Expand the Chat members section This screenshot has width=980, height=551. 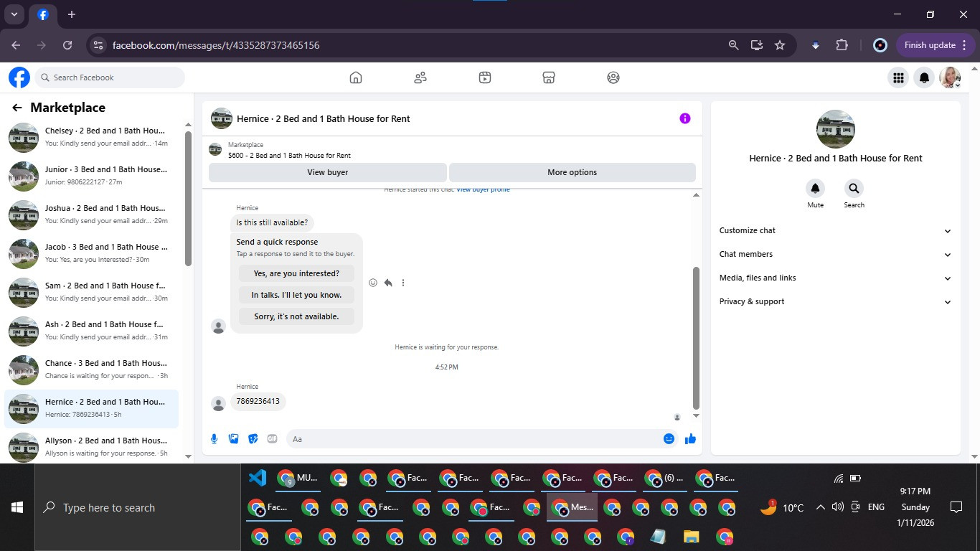pyautogui.click(x=835, y=255)
